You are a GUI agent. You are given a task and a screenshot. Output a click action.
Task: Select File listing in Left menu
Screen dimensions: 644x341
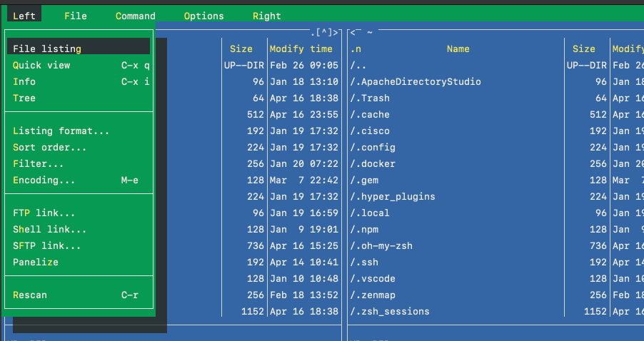tap(47, 49)
